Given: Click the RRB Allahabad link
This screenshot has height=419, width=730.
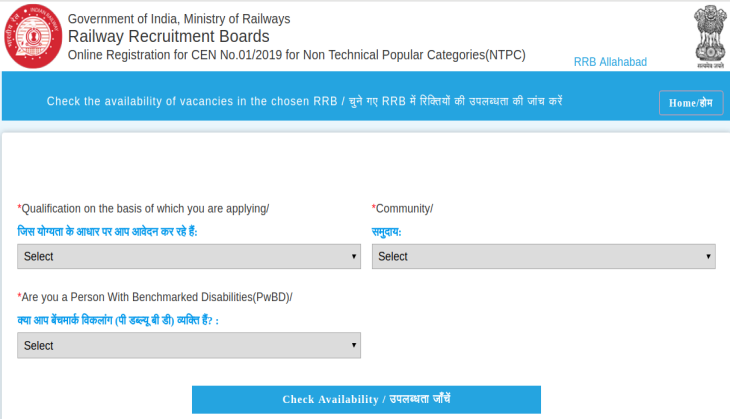Looking at the screenshot, I should pos(610,62).
